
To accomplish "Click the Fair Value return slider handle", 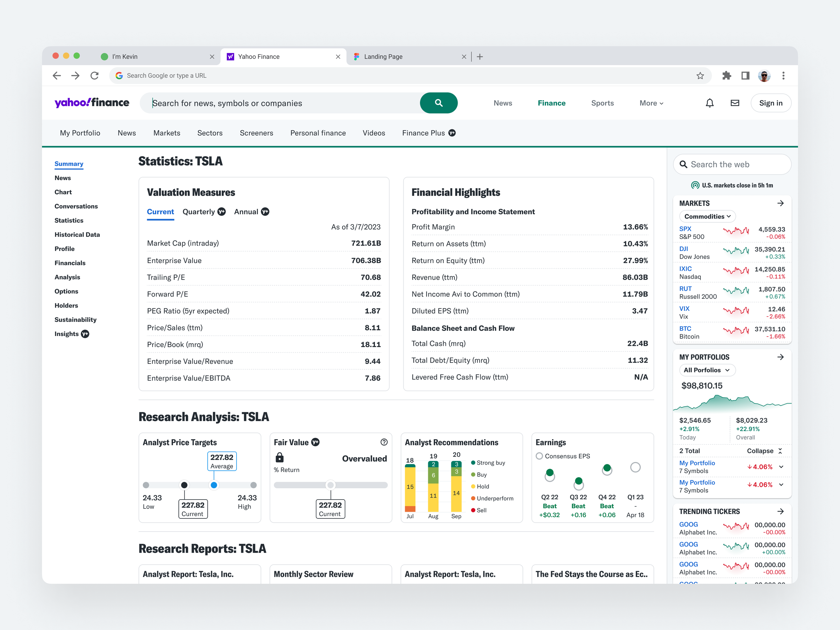I will click(x=330, y=485).
